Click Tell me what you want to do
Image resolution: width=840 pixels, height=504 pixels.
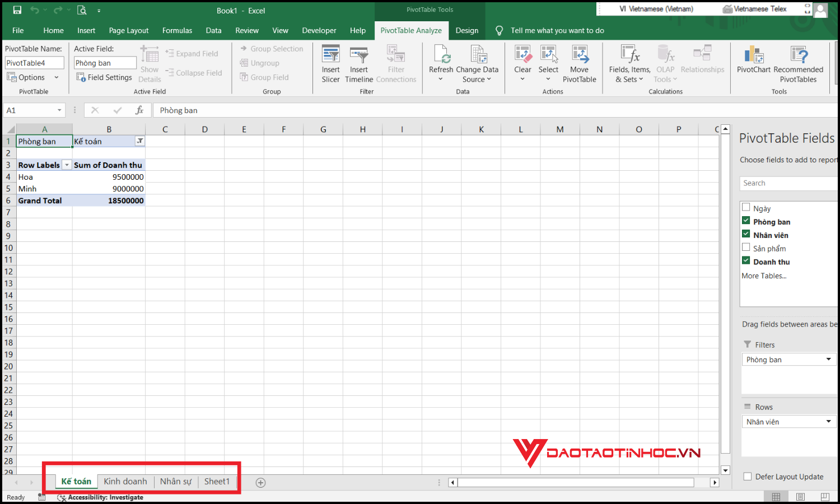[x=557, y=30]
